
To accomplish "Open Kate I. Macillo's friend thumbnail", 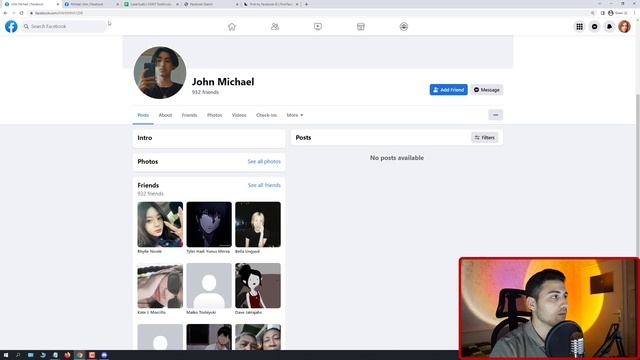I will point(160,286).
